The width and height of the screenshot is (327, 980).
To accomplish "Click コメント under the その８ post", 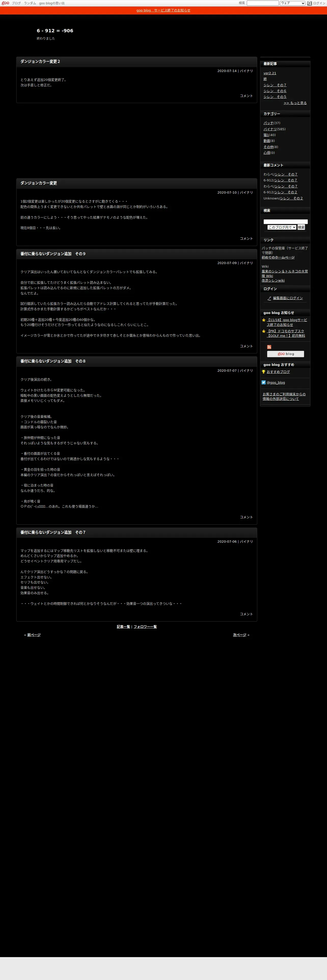I will [x=246, y=517].
